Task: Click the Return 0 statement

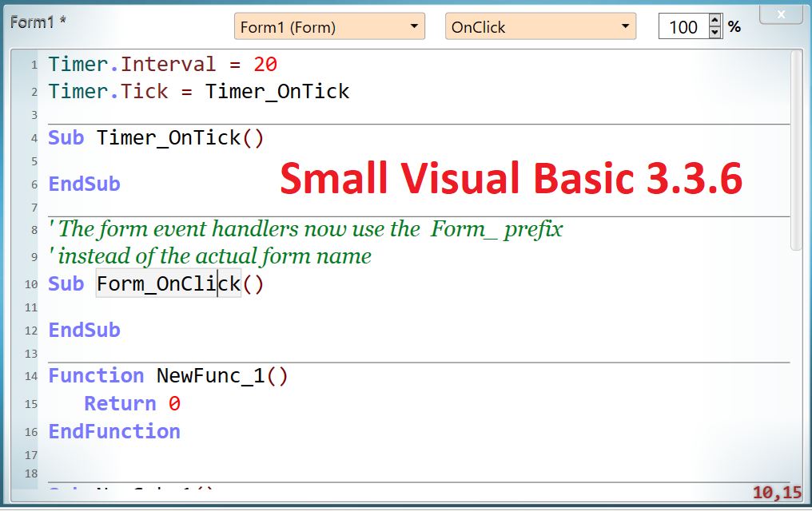Action: pos(132,404)
